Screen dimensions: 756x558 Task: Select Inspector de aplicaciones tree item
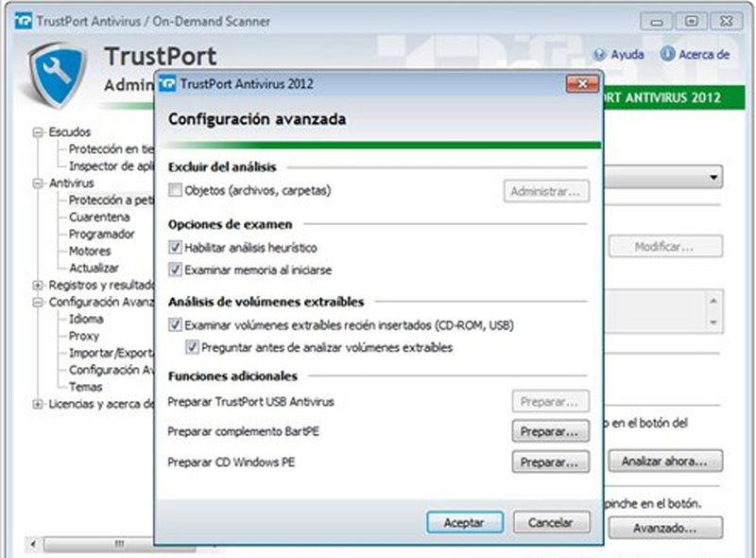112,166
